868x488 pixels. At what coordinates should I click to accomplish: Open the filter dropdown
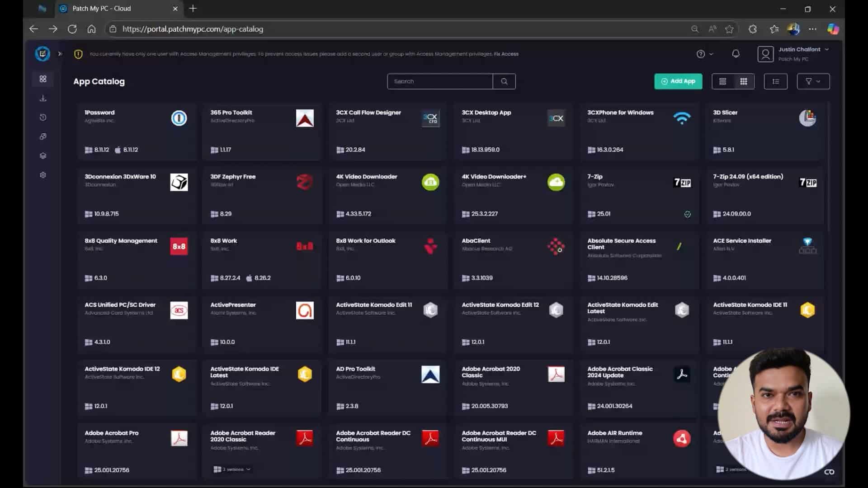click(x=813, y=81)
